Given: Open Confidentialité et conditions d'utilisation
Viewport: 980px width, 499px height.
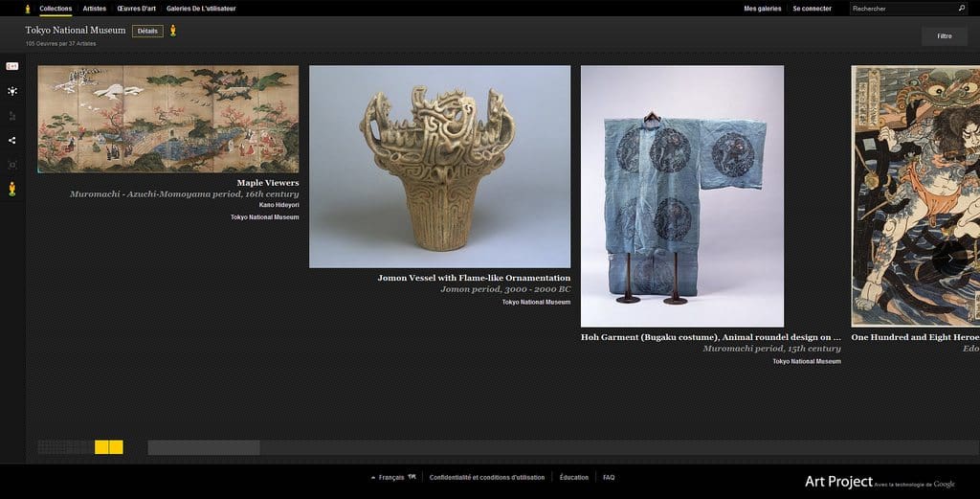Looking at the screenshot, I should tap(487, 478).
